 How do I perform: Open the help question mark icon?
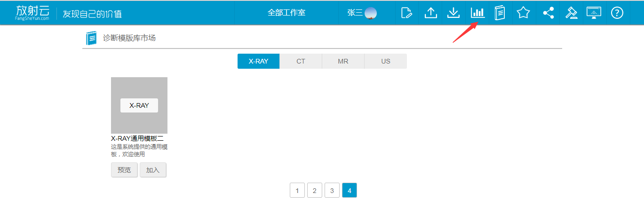pyautogui.click(x=617, y=13)
